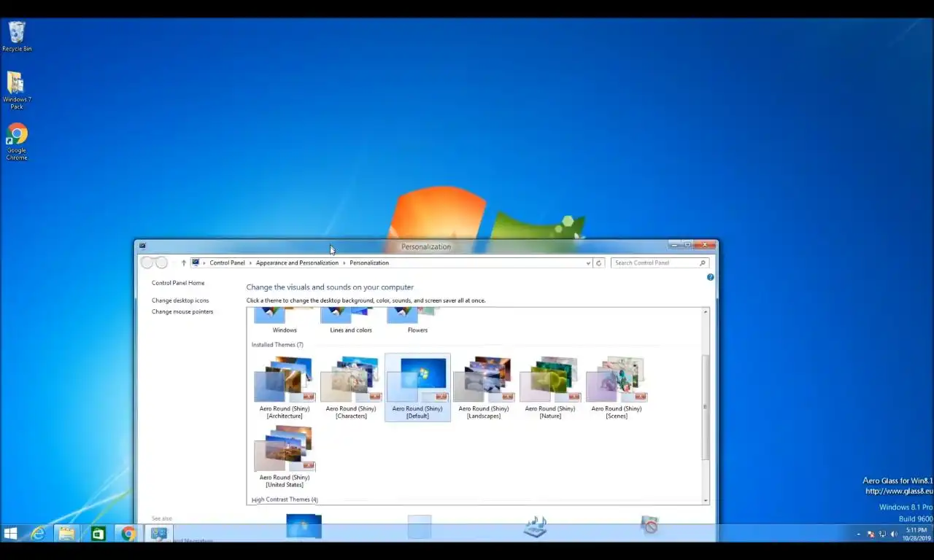This screenshot has width=934, height=560.
Task: Click the Personalization window title icon
Action: coord(142,246)
